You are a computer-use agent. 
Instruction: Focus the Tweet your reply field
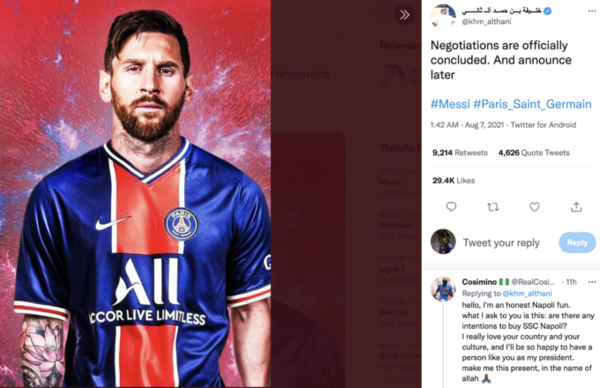coord(501,243)
